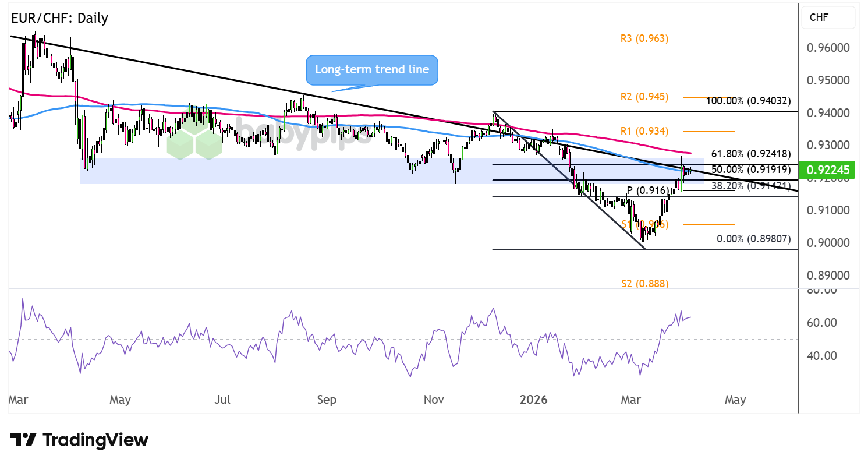The width and height of the screenshot is (868, 466).
Task: Click the R1 (0.934) resistance label
Action: coord(644,131)
